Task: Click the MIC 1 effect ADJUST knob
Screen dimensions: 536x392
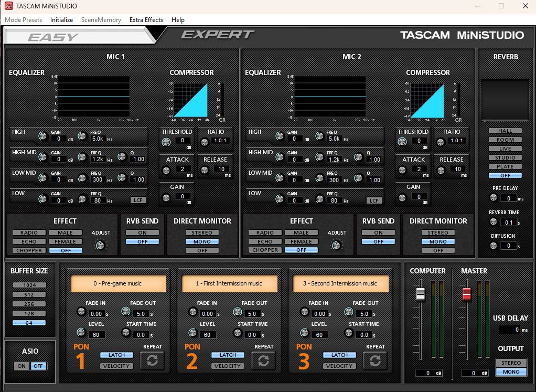Action: (x=100, y=245)
